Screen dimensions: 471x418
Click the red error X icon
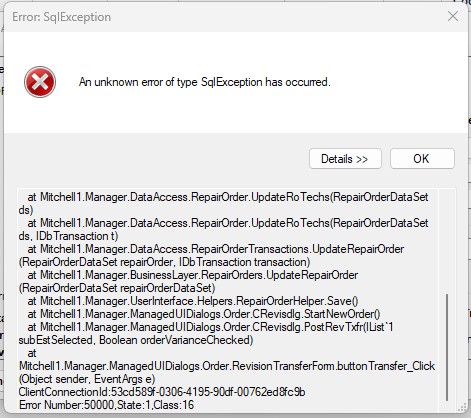pos(40,82)
